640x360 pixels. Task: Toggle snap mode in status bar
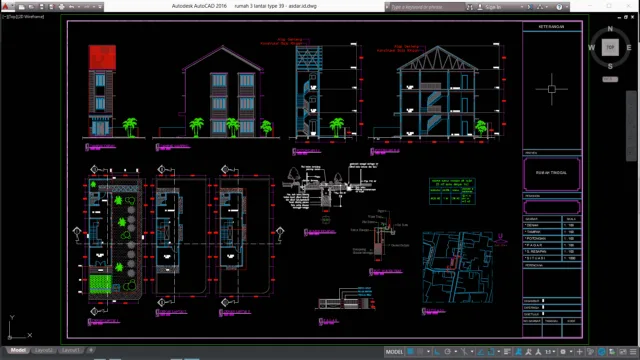(420, 352)
